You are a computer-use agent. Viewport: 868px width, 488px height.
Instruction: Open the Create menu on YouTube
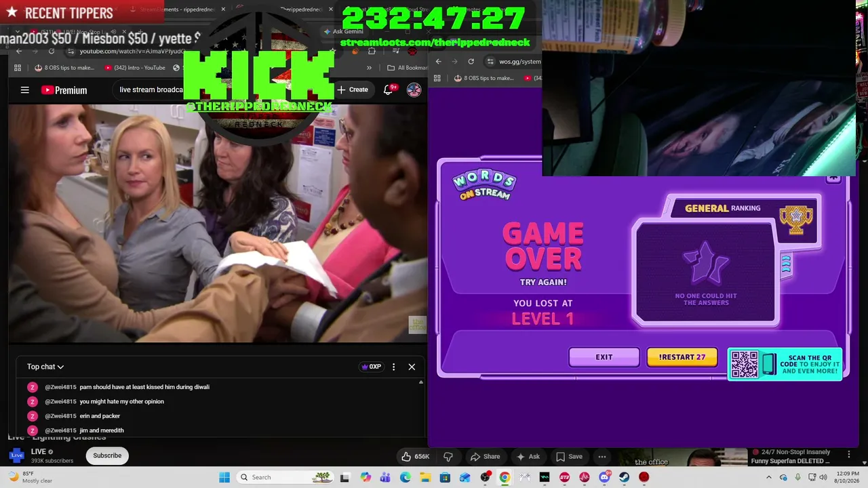point(353,89)
